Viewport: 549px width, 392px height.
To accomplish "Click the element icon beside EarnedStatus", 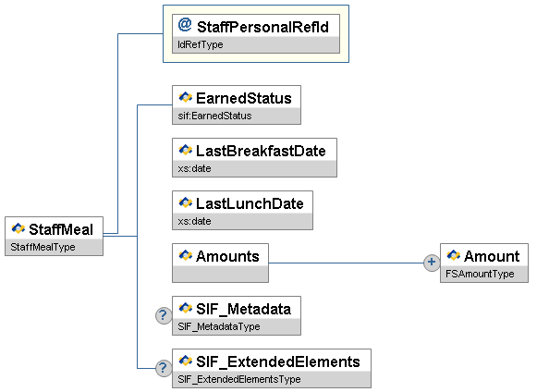I will point(186,97).
